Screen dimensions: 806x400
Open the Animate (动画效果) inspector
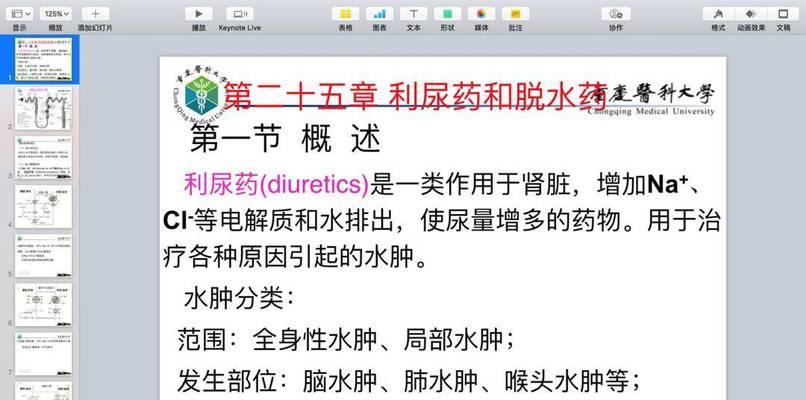(751, 14)
